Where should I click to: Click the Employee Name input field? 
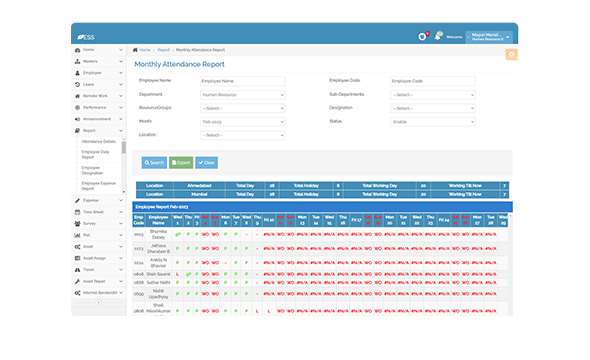pos(242,81)
